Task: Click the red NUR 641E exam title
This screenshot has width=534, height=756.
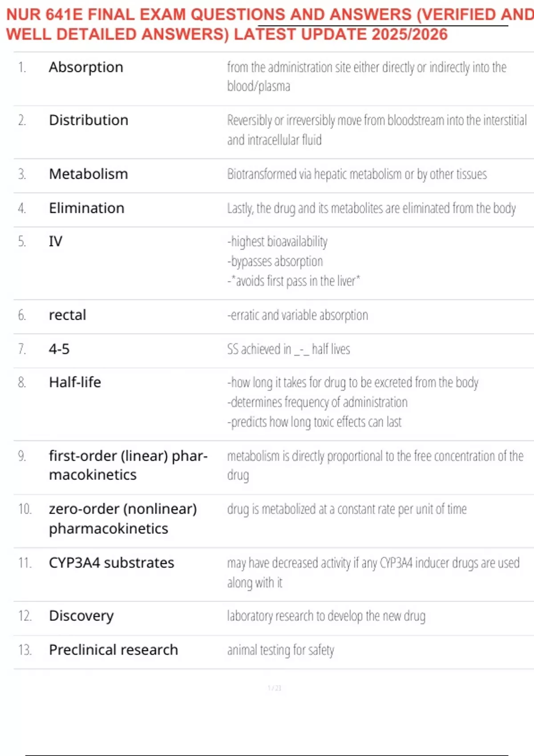Action: (267, 24)
